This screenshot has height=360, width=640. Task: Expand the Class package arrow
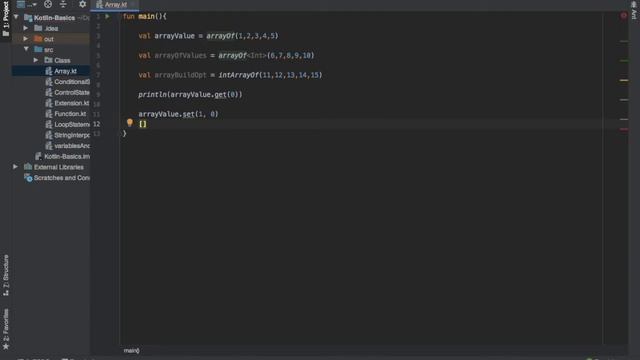pyautogui.click(x=36, y=60)
